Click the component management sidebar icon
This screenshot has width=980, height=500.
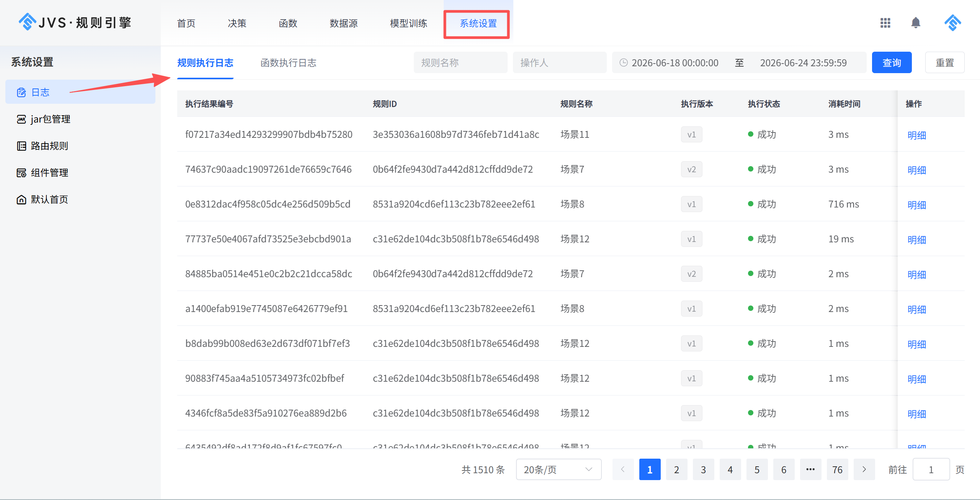pos(21,173)
